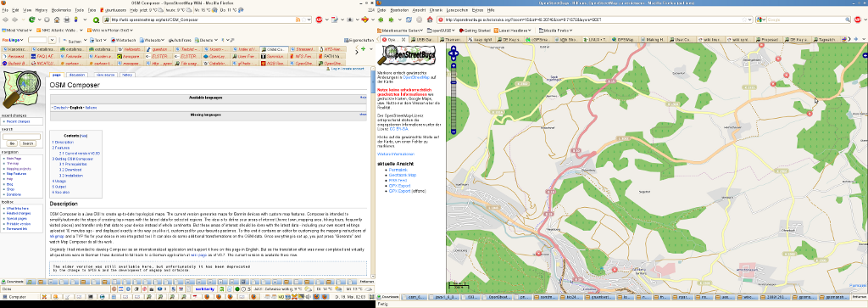
Task: Stop loading in the OSM Composer window
Action: pyautogui.click(x=47, y=20)
